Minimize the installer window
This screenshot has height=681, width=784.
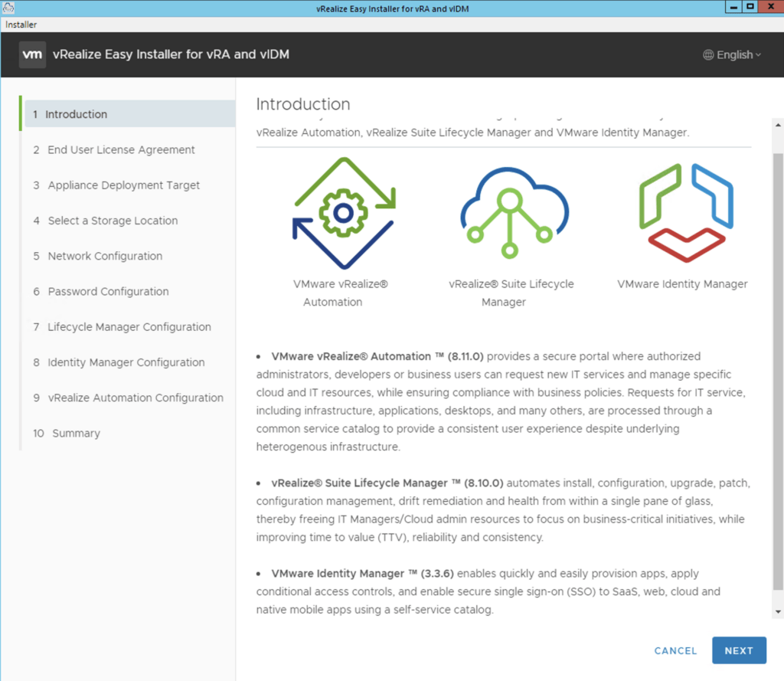pyautogui.click(x=733, y=7)
